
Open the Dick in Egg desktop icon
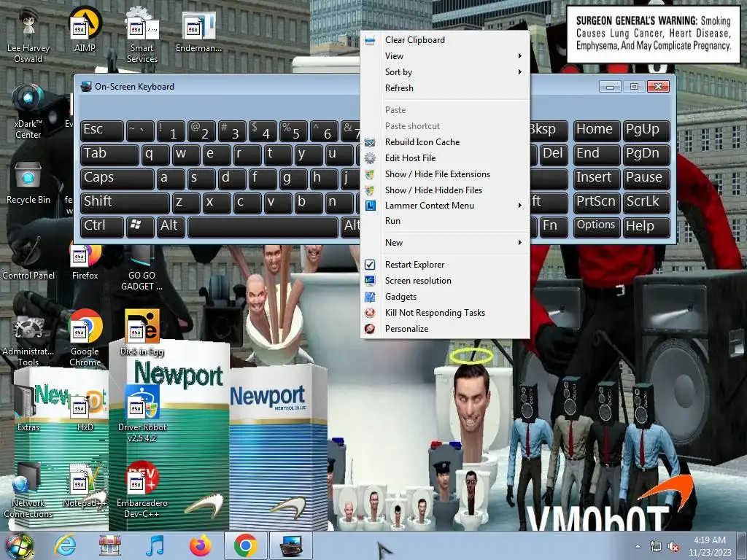pos(142,333)
